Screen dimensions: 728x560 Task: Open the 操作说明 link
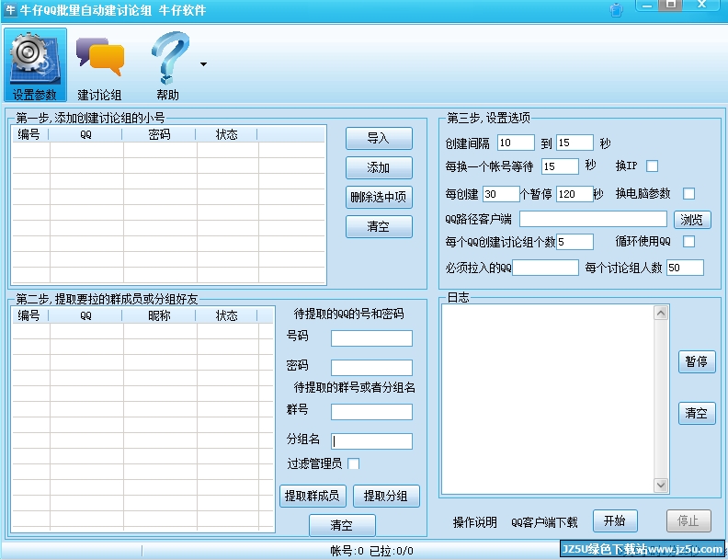[474, 522]
